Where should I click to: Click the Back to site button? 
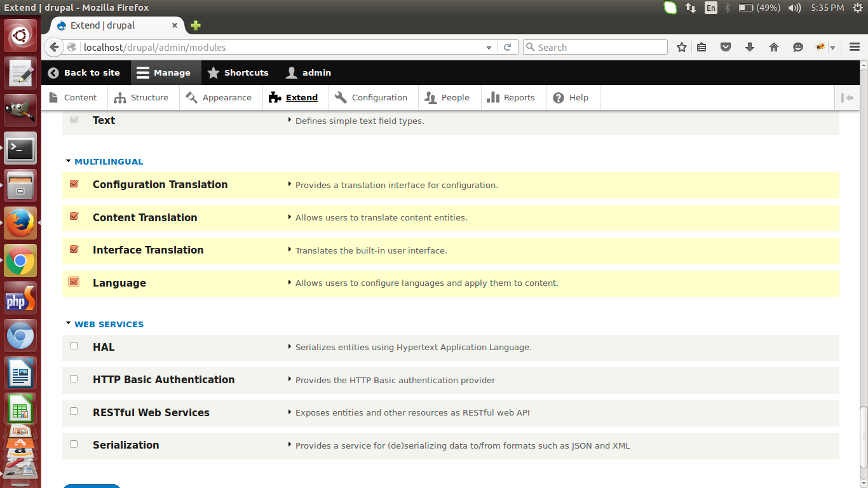[x=85, y=72]
